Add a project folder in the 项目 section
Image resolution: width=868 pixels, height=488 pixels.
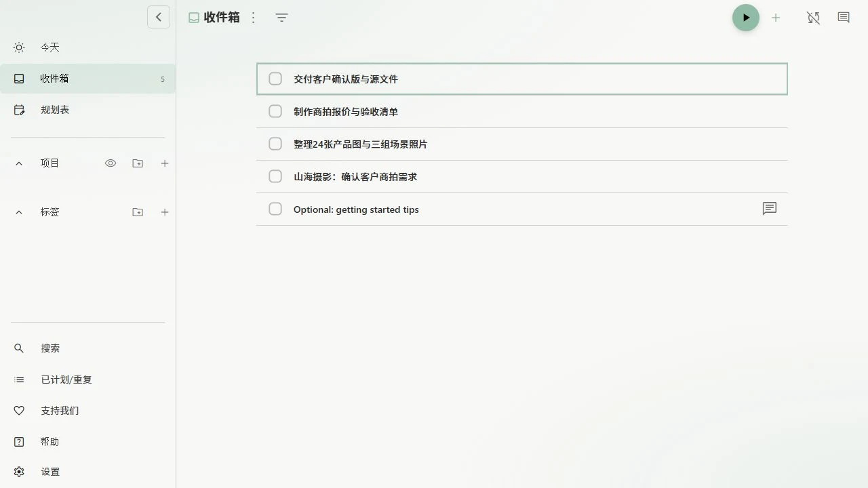(x=138, y=163)
